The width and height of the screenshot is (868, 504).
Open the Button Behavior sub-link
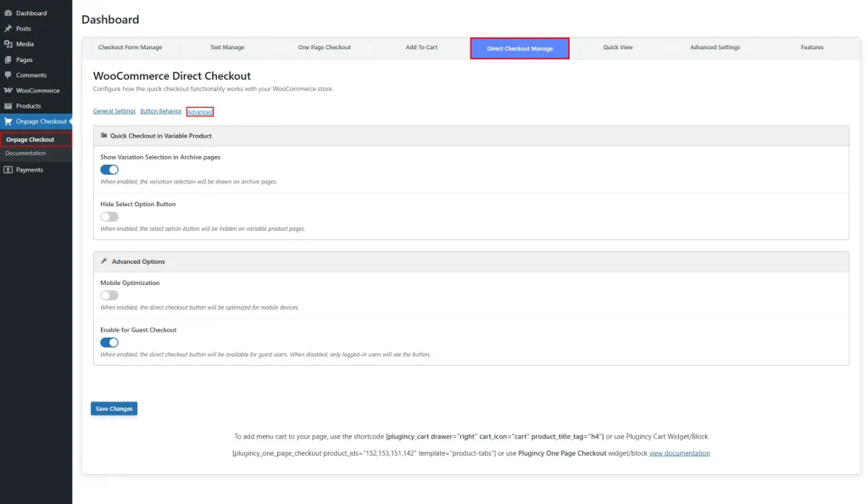click(160, 111)
